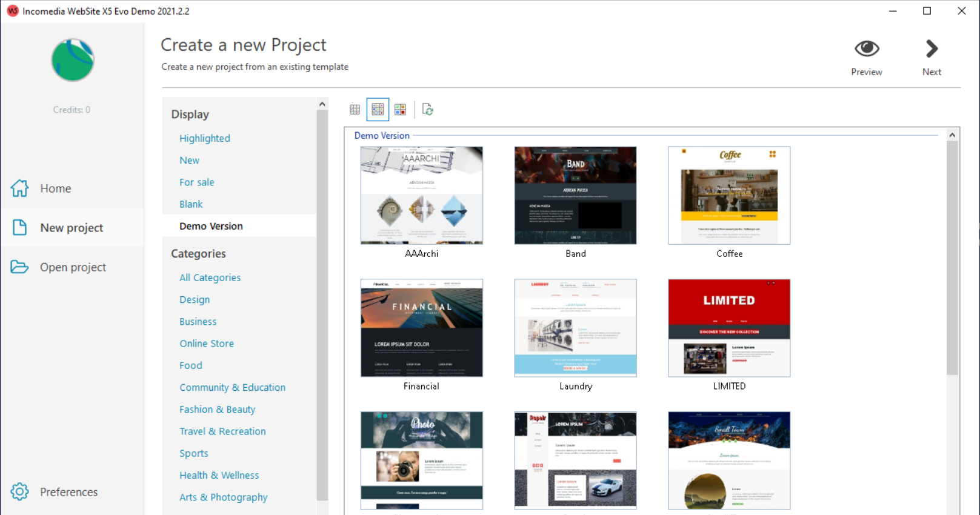Switch to large thumbnails view icon
The width and height of the screenshot is (980, 515).
400,110
